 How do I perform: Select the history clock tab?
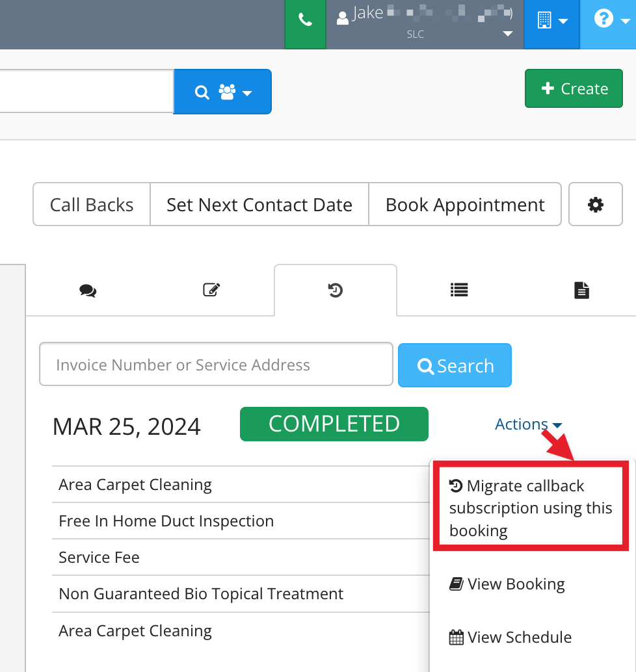click(x=336, y=290)
